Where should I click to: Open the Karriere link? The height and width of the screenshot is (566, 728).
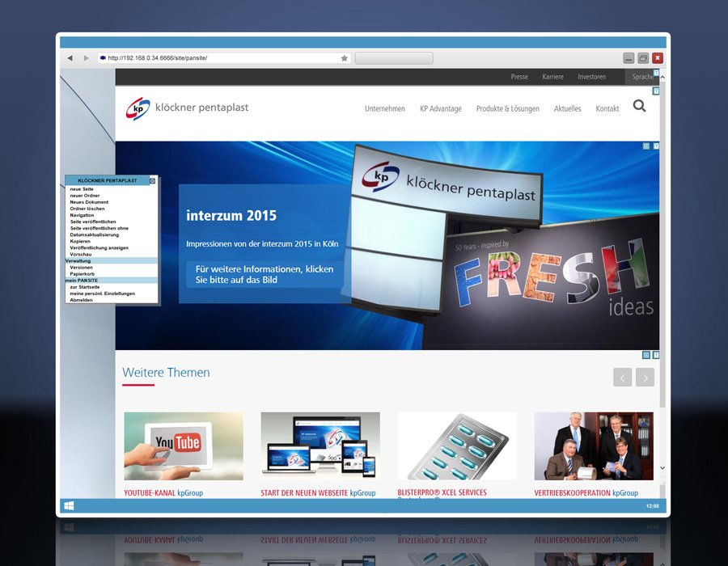[553, 77]
